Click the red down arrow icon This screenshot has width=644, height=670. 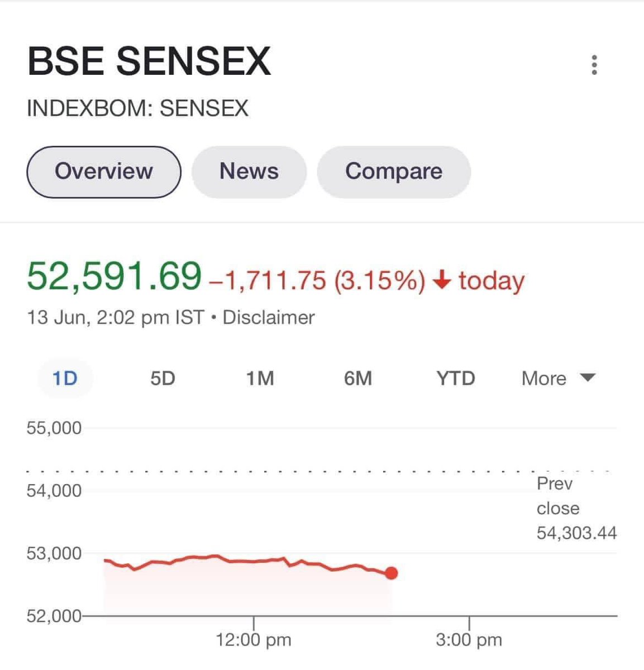442,280
